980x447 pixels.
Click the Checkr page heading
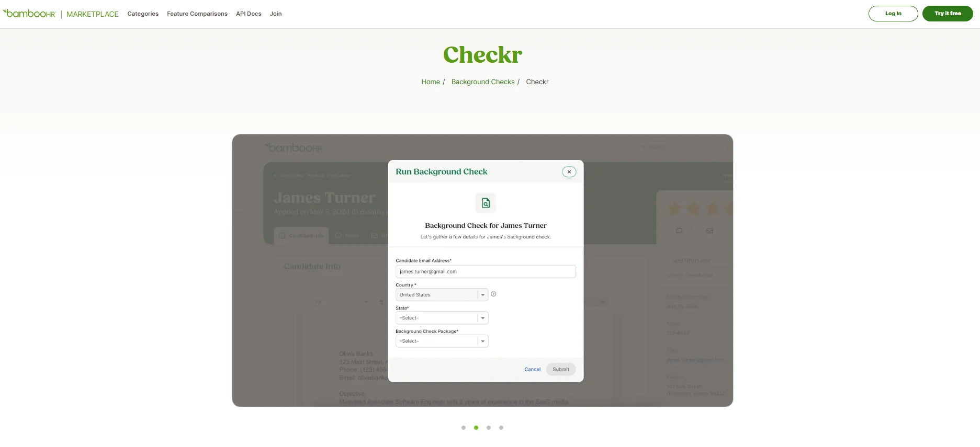click(x=482, y=54)
